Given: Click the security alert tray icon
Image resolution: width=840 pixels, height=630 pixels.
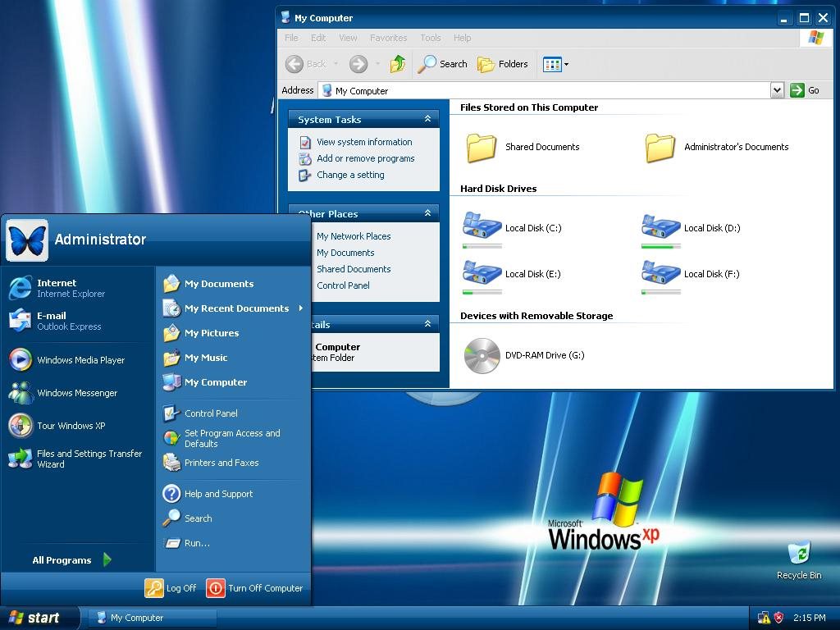Looking at the screenshot, I should (x=778, y=618).
